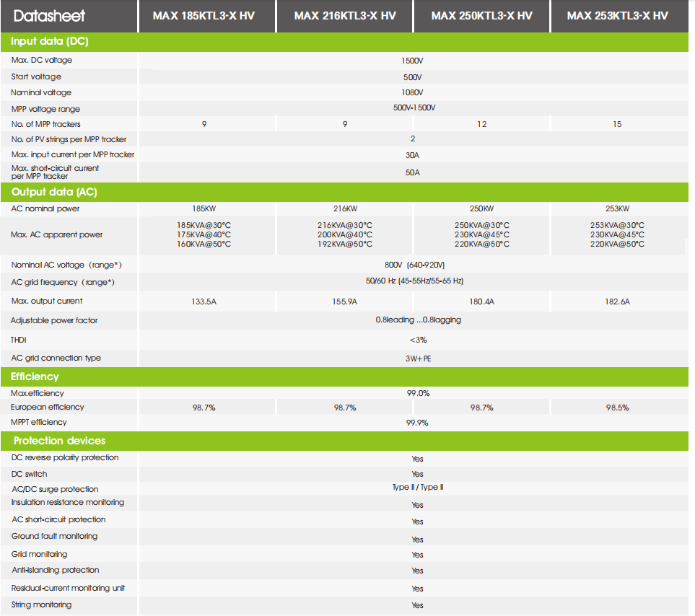Click MPP tracker count 15 for 253KTL3
695x616 pixels.
pos(618,125)
